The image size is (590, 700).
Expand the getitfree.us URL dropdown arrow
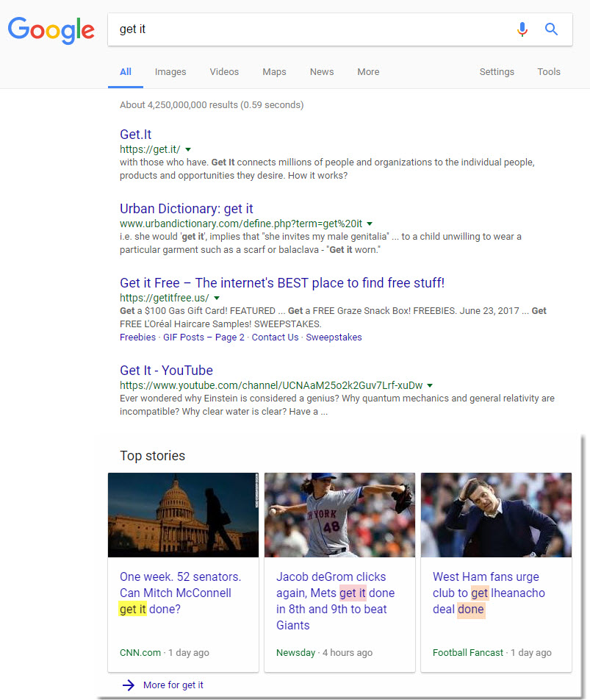(x=217, y=298)
